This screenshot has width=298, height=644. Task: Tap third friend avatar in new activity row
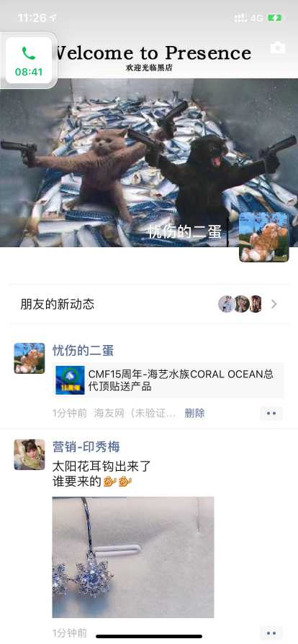pos(256,304)
